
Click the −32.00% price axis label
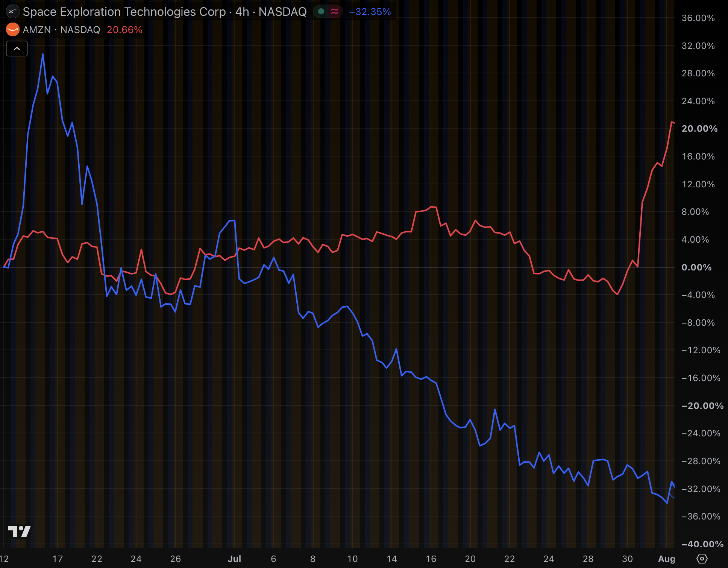pos(701,489)
